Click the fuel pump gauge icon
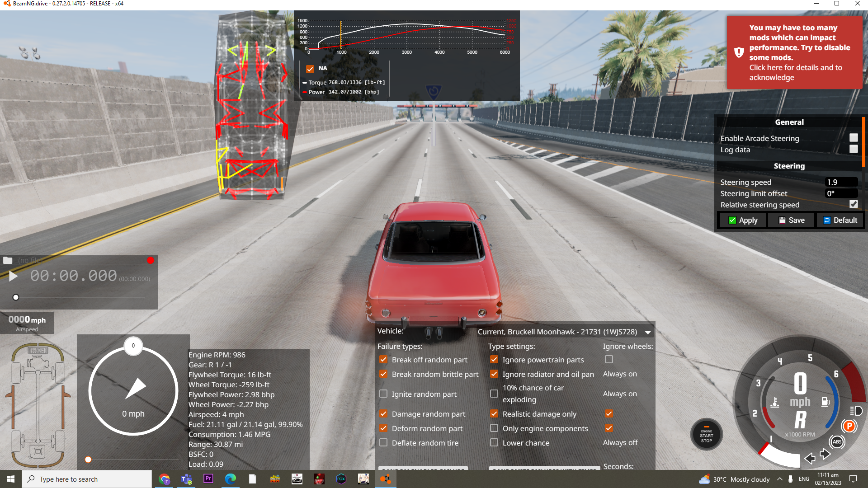This screenshot has width=868, height=488. click(x=826, y=401)
